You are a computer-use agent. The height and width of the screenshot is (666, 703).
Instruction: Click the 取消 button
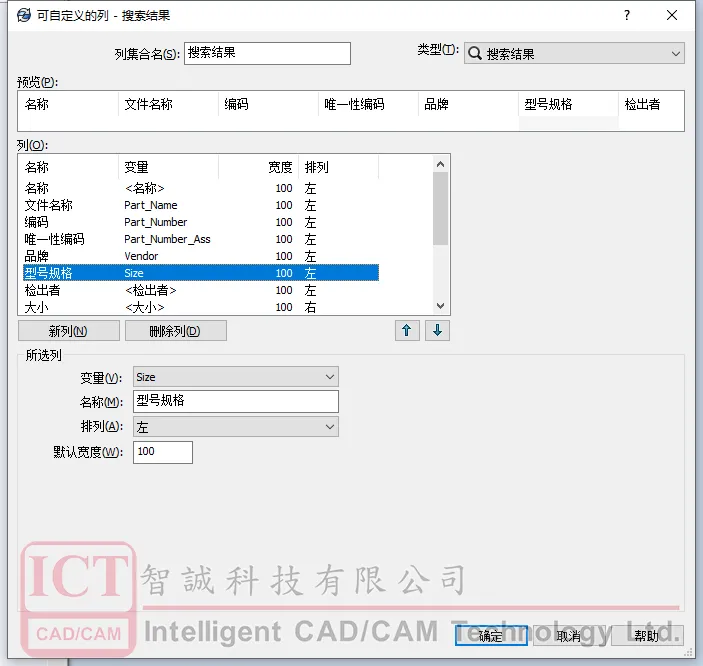tap(569, 636)
